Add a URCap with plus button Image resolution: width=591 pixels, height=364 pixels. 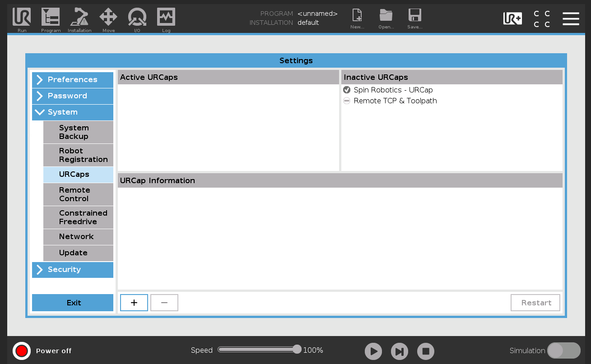pos(134,303)
